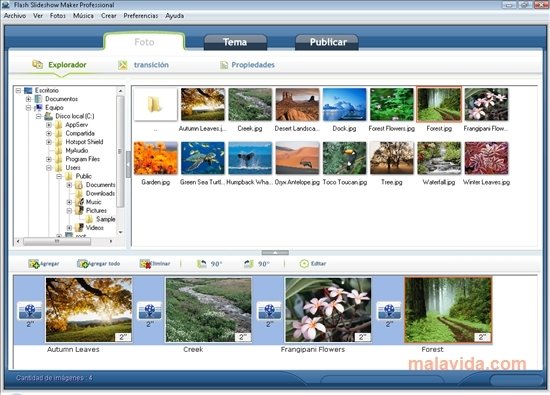The width and height of the screenshot is (550, 395).
Task: Select the Sample folder in tree
Action: tap(106, 219)
